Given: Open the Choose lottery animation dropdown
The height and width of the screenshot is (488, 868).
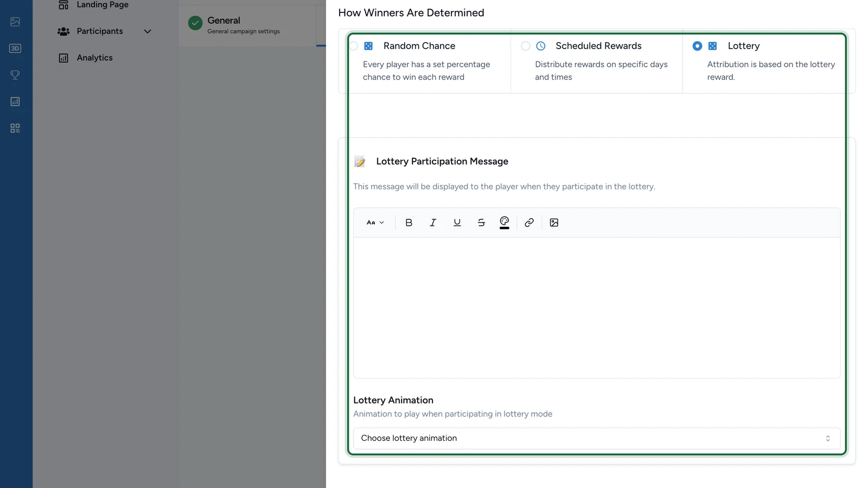Looking at the screenshot, I should (x=597, y=438).
